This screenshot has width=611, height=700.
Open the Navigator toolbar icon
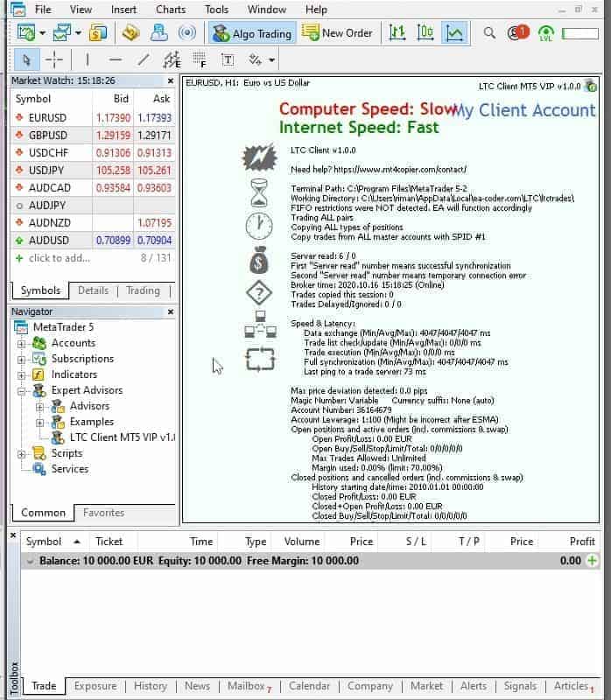point(159,33)
